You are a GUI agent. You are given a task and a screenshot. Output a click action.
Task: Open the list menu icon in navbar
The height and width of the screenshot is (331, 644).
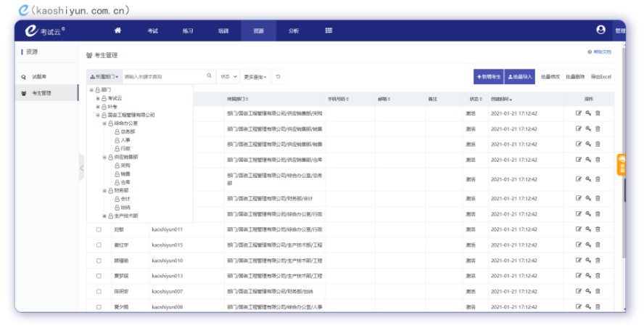click(329, 30)
